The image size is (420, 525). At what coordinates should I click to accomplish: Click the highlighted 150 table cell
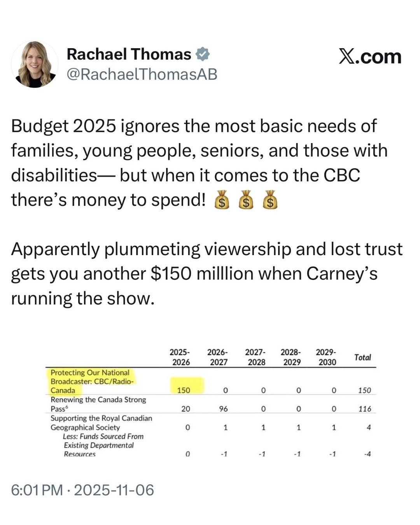pos(184,390)
